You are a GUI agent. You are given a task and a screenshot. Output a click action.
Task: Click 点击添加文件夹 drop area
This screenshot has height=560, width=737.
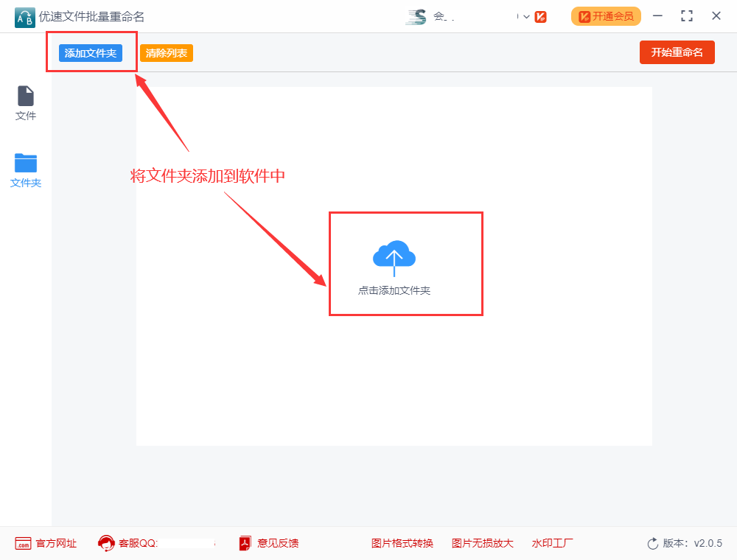(405, 264)
